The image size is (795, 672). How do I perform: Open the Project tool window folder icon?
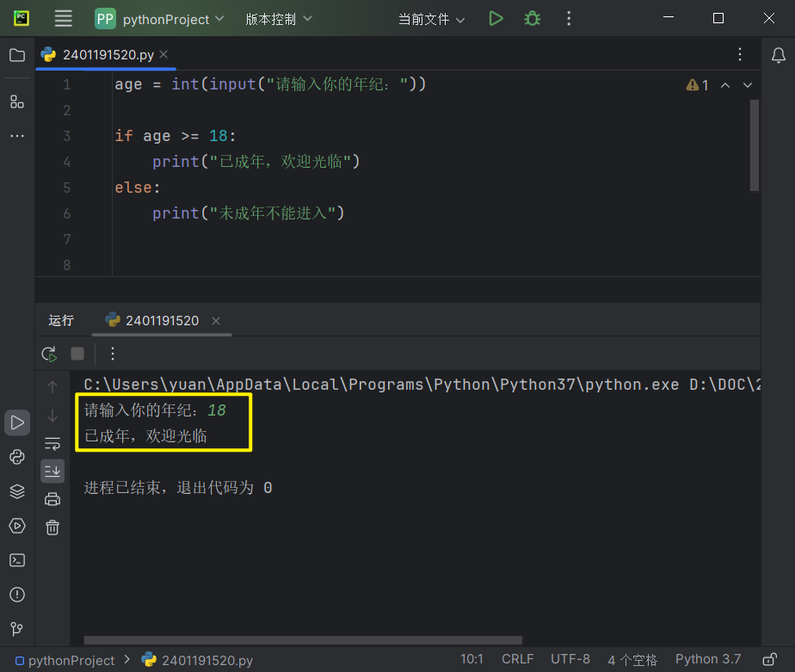[17, 55]
